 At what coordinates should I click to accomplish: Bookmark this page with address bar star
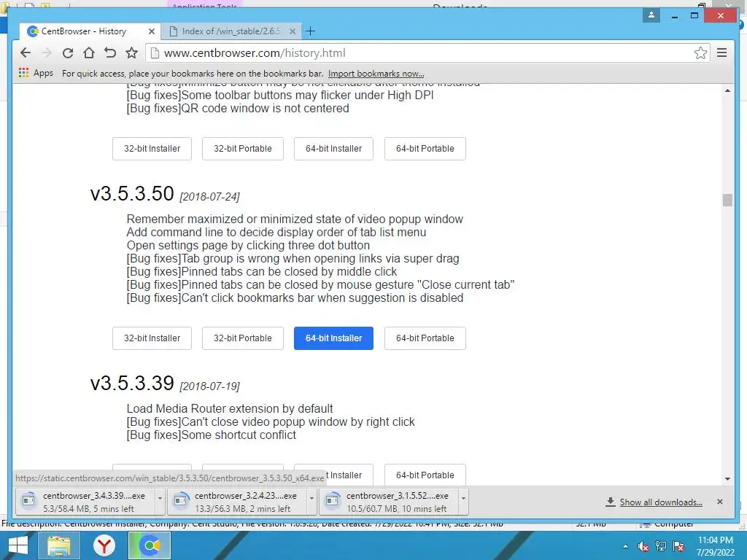700,52
